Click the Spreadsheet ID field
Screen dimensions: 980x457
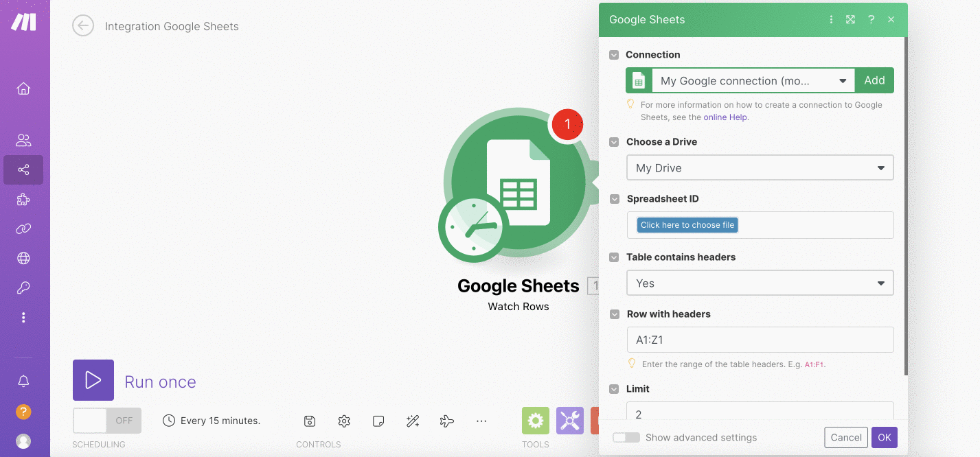pos(760,225)
